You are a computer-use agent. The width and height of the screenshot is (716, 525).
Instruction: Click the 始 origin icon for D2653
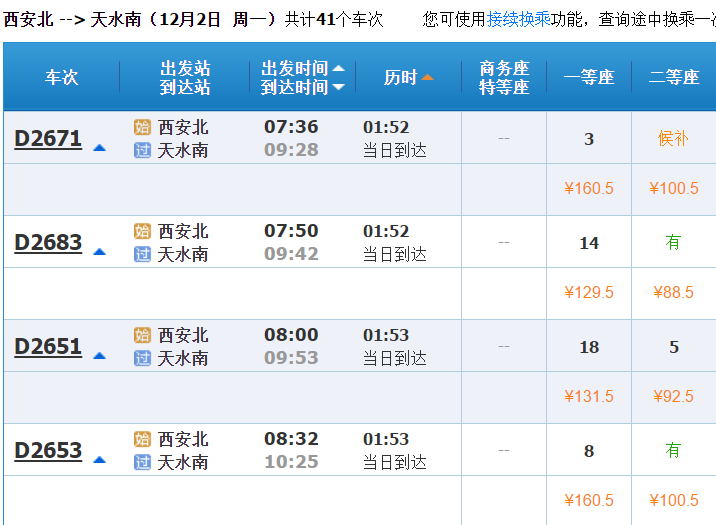click(x=142, y=439)
